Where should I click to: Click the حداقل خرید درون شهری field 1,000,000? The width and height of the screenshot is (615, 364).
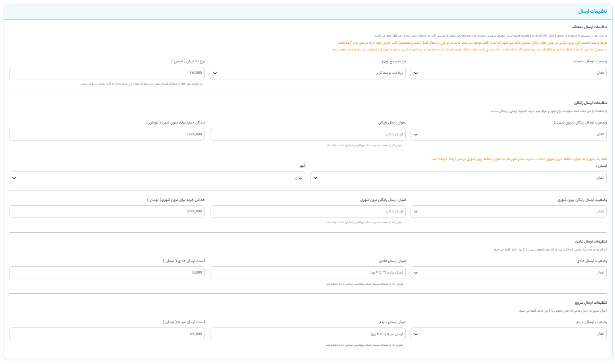pos(107,134)
